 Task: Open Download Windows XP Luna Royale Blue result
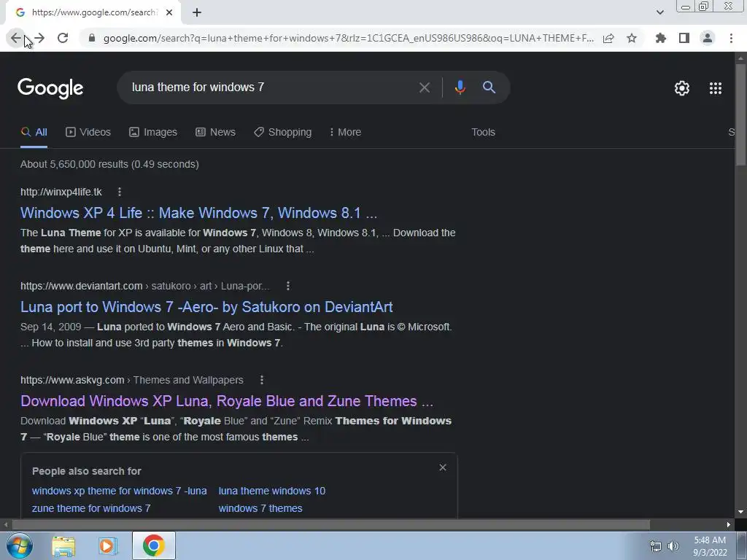click(227, 401)
